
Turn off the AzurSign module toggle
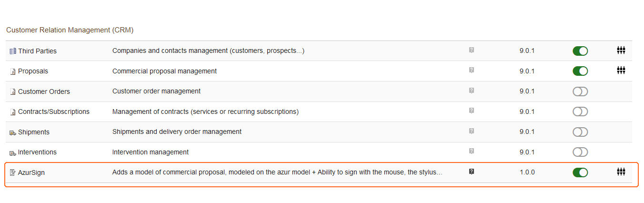pos(580,173)
